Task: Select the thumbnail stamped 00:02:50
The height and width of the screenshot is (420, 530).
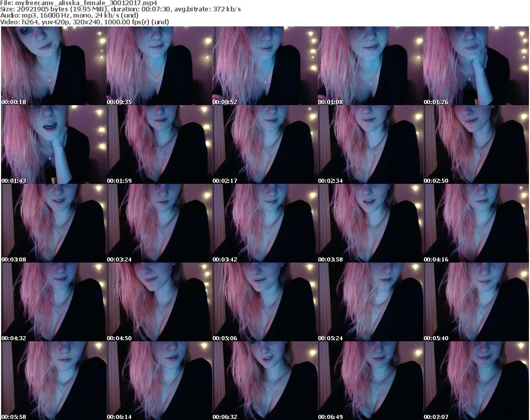Action: [476, 144]
